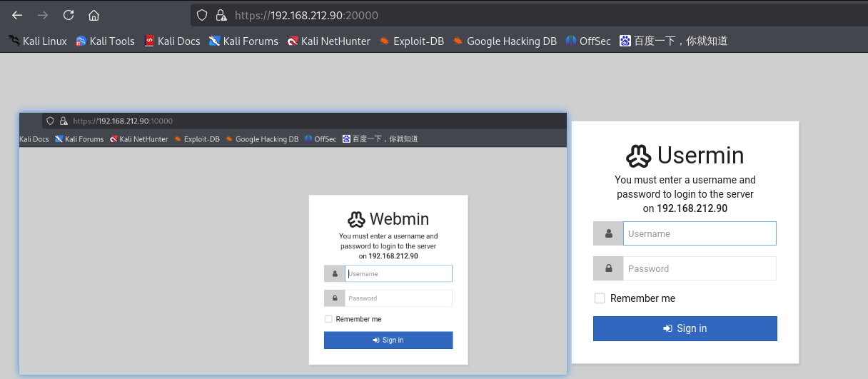Click the Webmin logo icon
This screenshot has width=868, height=379.
[356, 219]
